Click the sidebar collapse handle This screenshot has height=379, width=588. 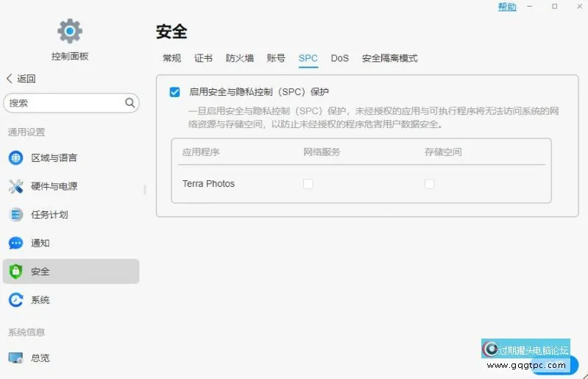[x=145, y=189]
